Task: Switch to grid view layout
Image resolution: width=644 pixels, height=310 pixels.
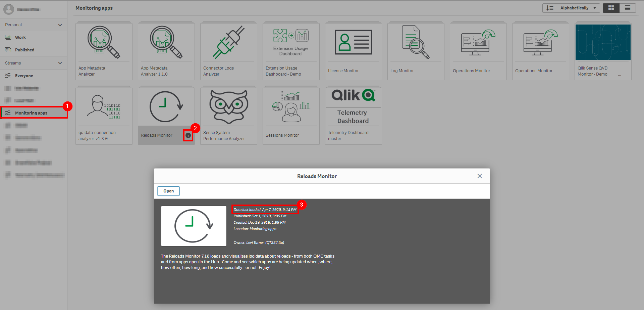Action: coord(611,8)
